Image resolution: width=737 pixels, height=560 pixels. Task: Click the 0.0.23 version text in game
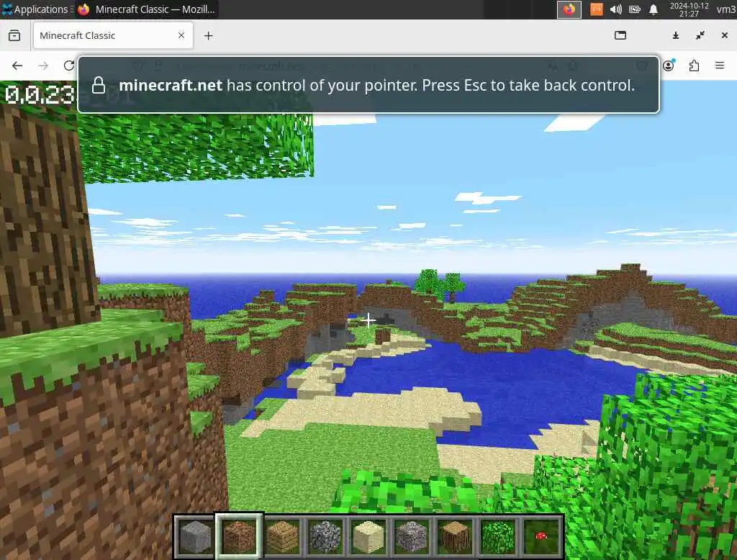tap(40, 95)
